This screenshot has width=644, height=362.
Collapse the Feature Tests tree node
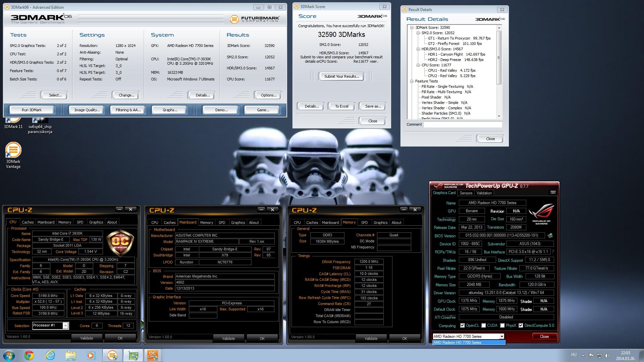(412, 81)
